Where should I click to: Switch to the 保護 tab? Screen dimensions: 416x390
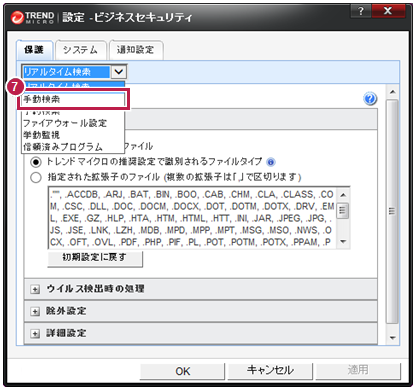click(34, 50)
